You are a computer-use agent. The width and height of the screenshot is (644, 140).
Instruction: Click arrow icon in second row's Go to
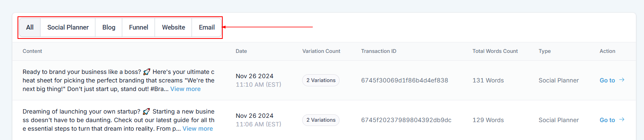pyautogui.click(x=622, y=119)
